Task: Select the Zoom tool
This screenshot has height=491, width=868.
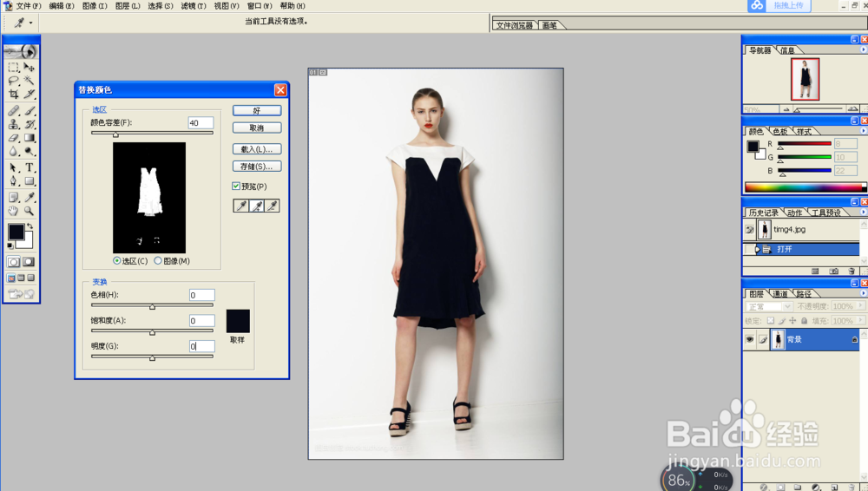Action: [30, 211]
